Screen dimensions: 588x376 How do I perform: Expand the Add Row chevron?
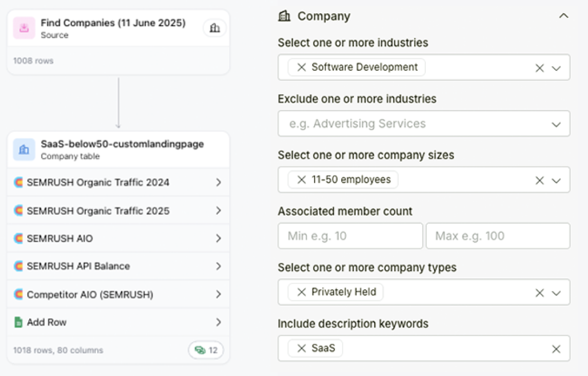(219, 322)
